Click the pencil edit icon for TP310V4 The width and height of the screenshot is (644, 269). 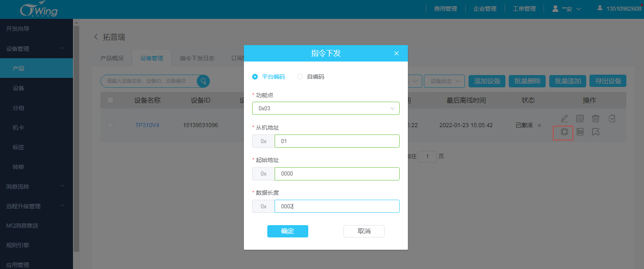564,119
